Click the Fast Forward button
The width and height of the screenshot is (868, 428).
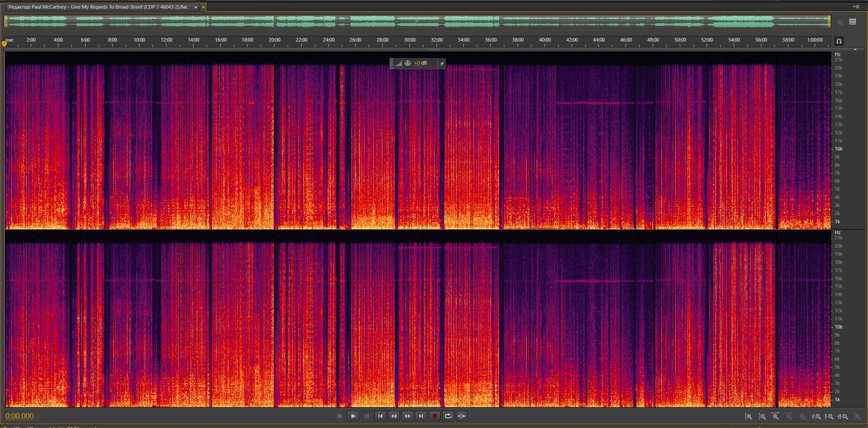click(x=407, y=416)
